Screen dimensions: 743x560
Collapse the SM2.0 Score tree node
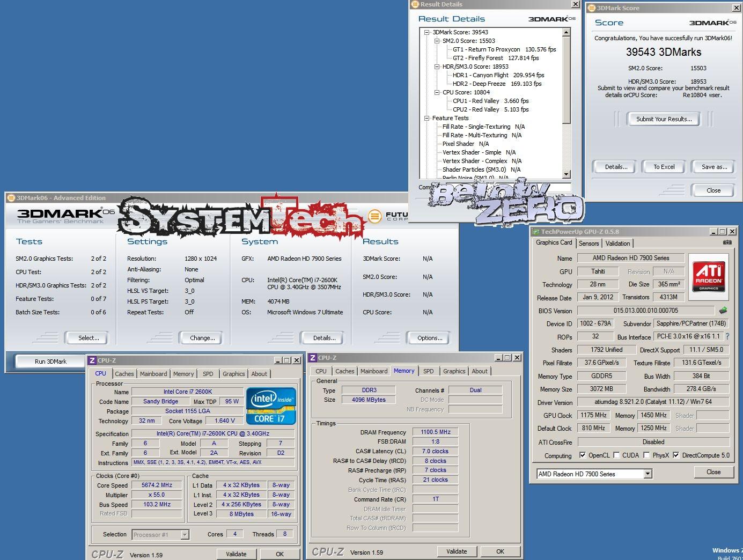click(437, 41)
